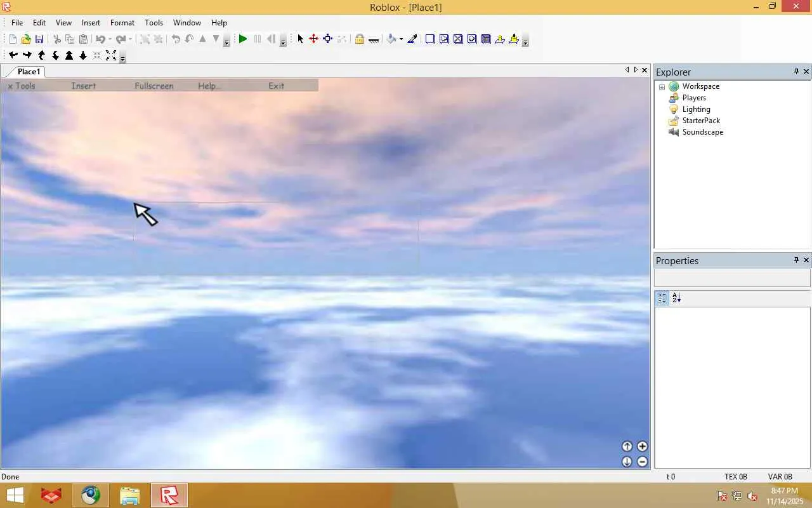Select Lighting in the Explorer tree

(696, 109)
